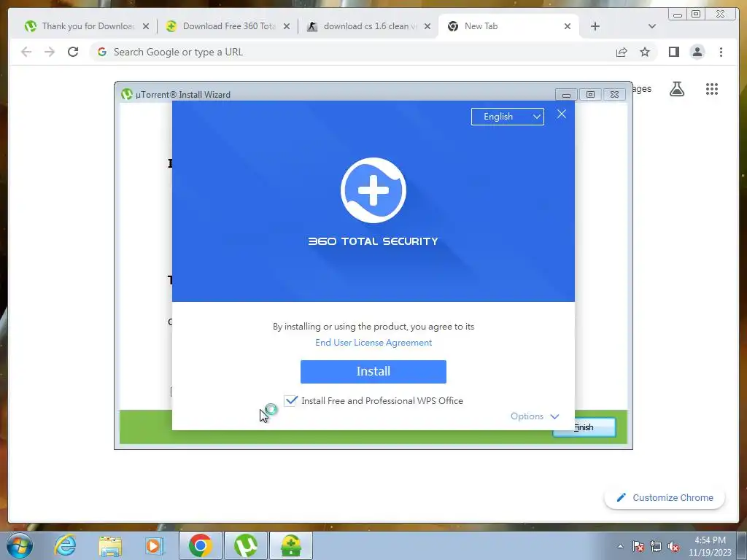
Task: Expand the Options section in the installer
Action: point(535,416)
